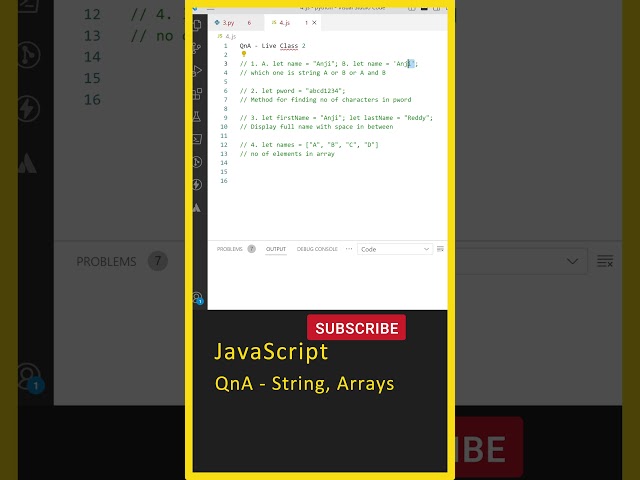
Task: Open the Testing flask icon
Action: [197, 117]
